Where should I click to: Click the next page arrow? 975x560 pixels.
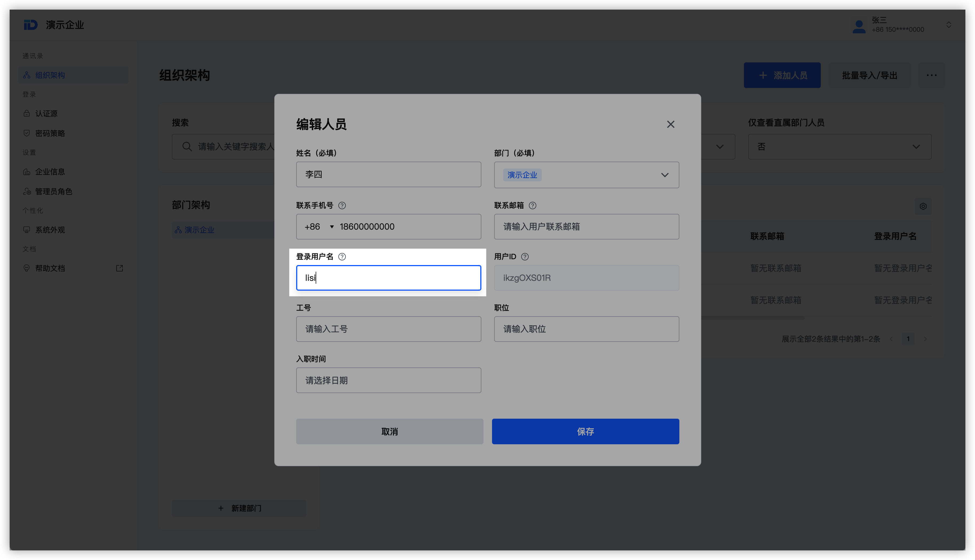pos(925,339)
